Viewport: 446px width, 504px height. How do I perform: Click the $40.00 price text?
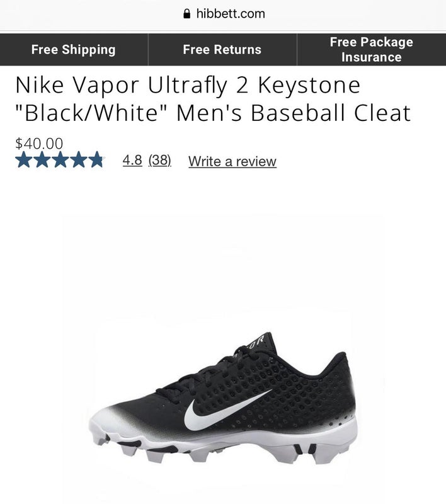(39, 143)
